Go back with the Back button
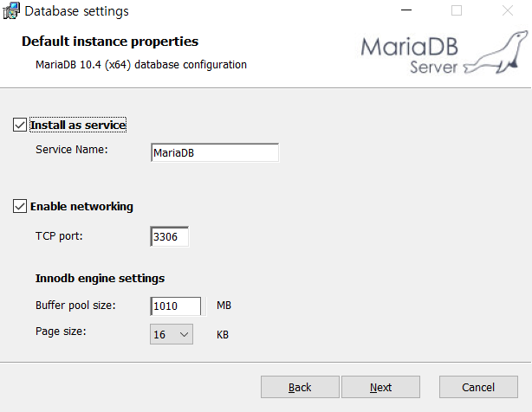This screenshot has height=412, width=532. pyautogui.click(x=300, y=387)
